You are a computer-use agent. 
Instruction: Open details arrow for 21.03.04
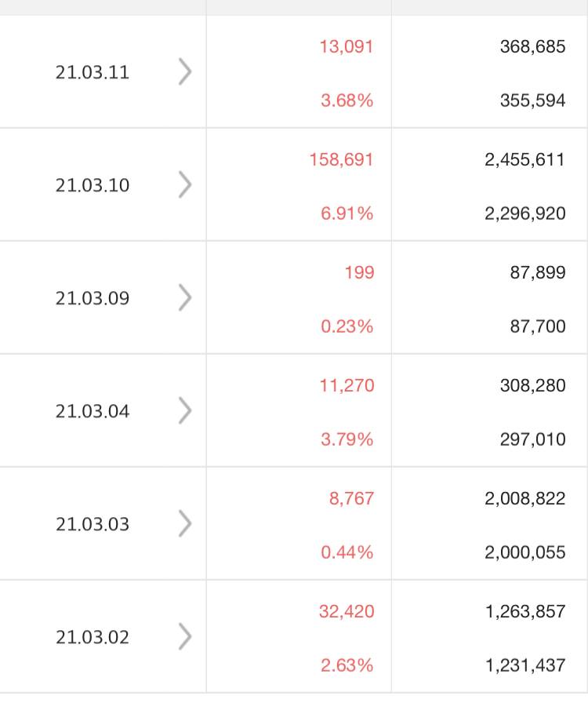(x=185, y=410)
